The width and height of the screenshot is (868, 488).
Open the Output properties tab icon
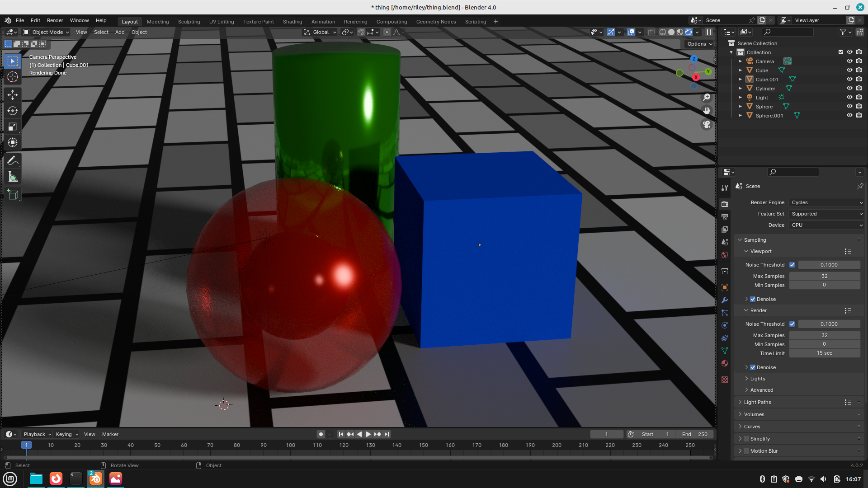click(x=725, y=217)
